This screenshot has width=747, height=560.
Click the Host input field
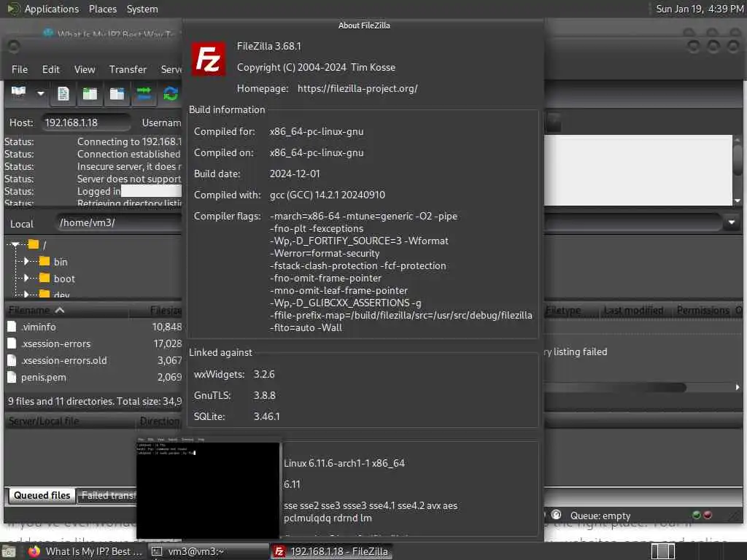[86, 122]
